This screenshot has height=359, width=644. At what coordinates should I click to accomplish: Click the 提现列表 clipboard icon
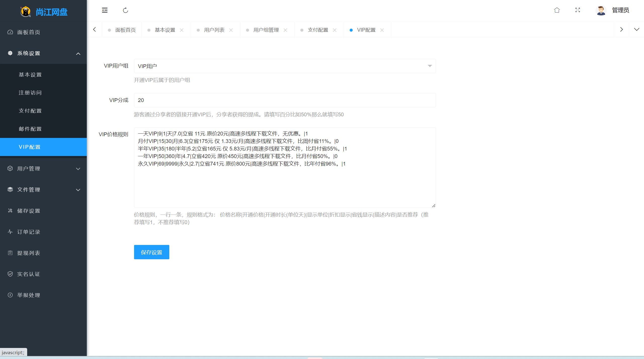(10, 253)
